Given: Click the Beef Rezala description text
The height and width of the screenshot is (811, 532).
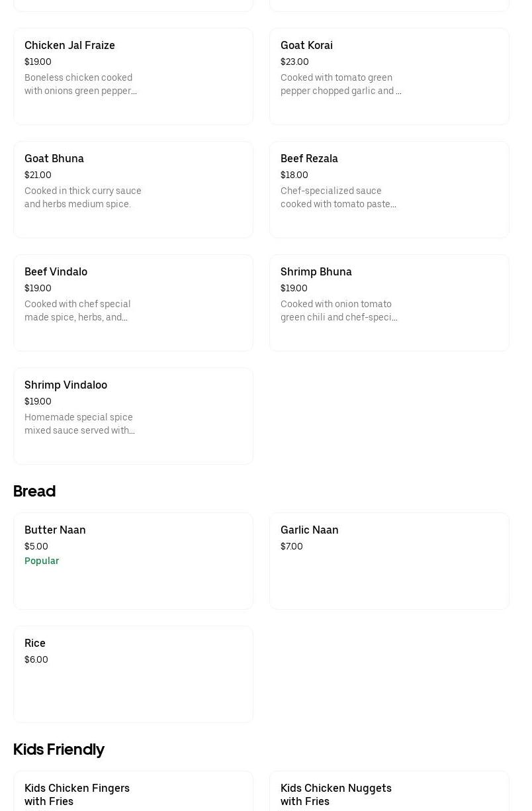Looking at the screenshot, I should point(338,197).
